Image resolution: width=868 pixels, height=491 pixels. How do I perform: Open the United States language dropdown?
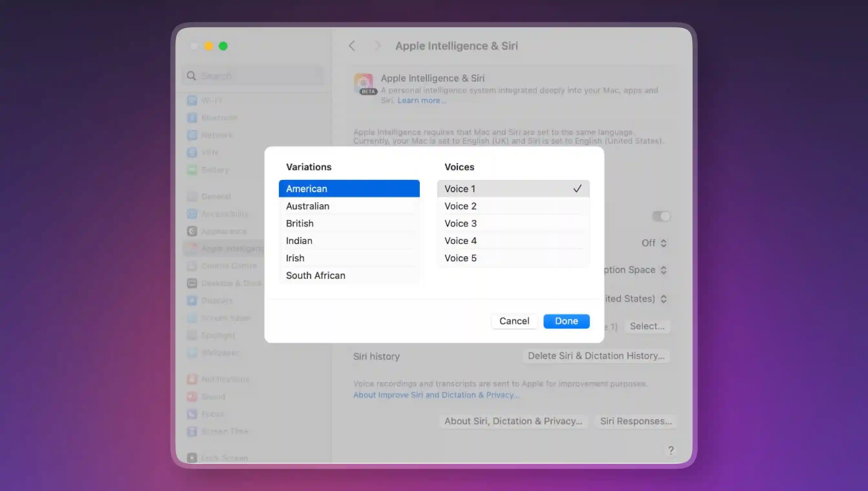(635, 299)
